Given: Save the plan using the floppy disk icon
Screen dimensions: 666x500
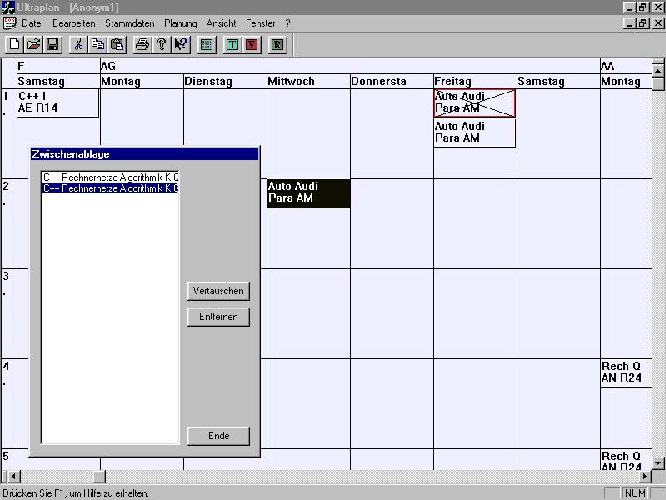Looking at the screenshot, I should pos(52,44).
